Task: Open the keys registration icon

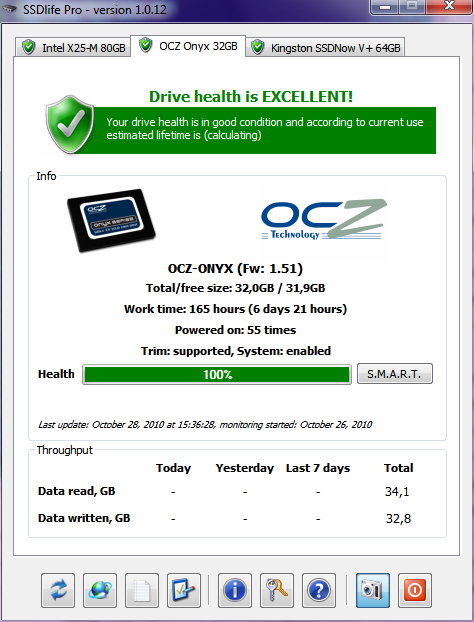Action: pos(277,590)
